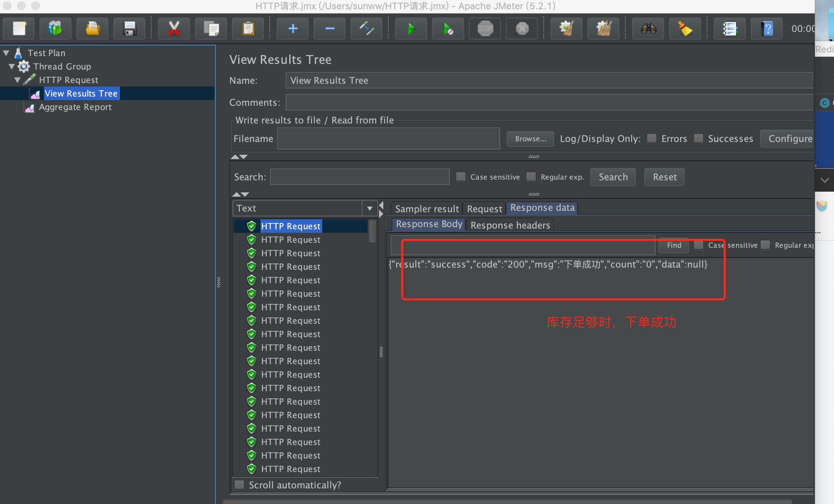Screen dimensions: 834x504
Task: Click the Reset search button
Action: click(664, 177)
